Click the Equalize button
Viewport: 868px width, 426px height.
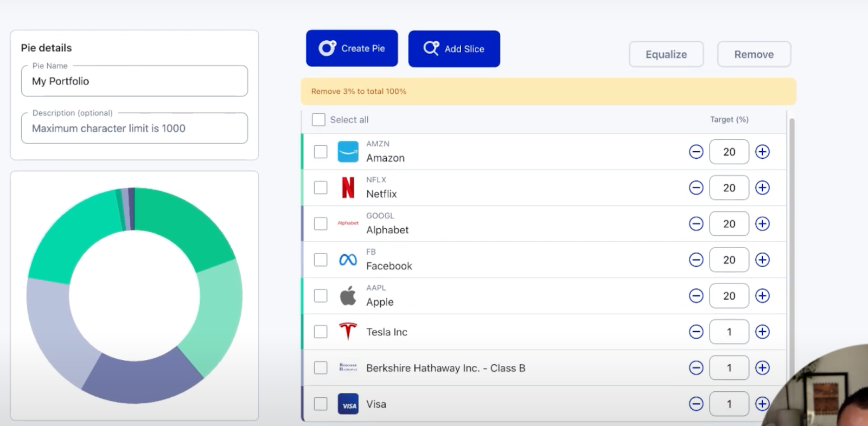coord(666,54)
